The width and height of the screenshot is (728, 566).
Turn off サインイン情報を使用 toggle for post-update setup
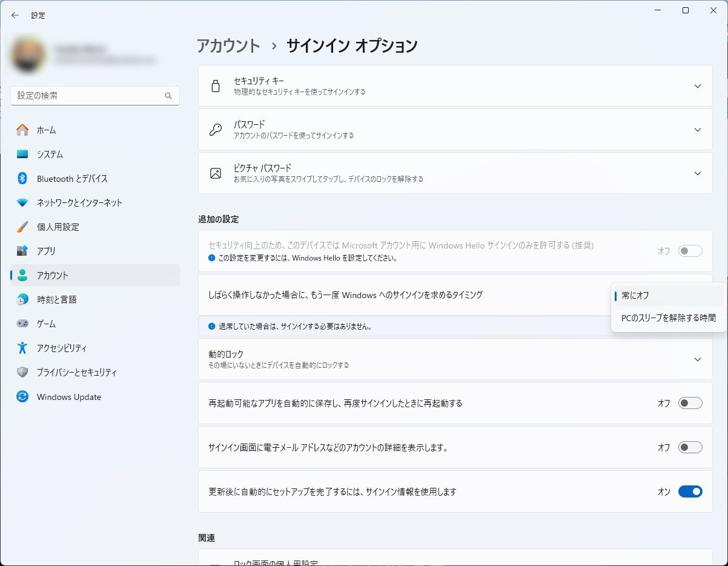point(690,491)
